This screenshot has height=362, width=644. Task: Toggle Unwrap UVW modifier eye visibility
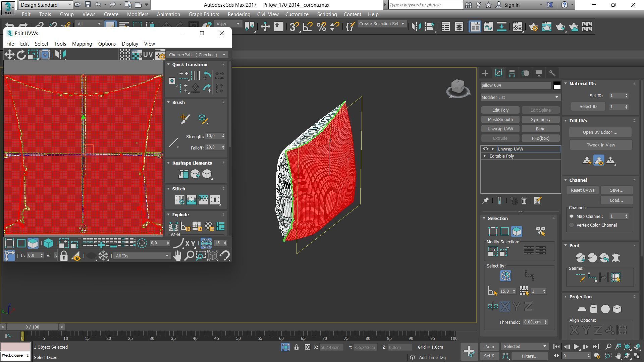[485, 149]
